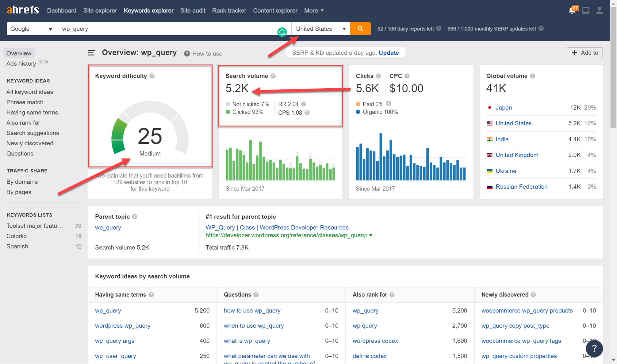Open Also rank for in sidebar
The image size is (617, 364).
(x=23, y=123)
